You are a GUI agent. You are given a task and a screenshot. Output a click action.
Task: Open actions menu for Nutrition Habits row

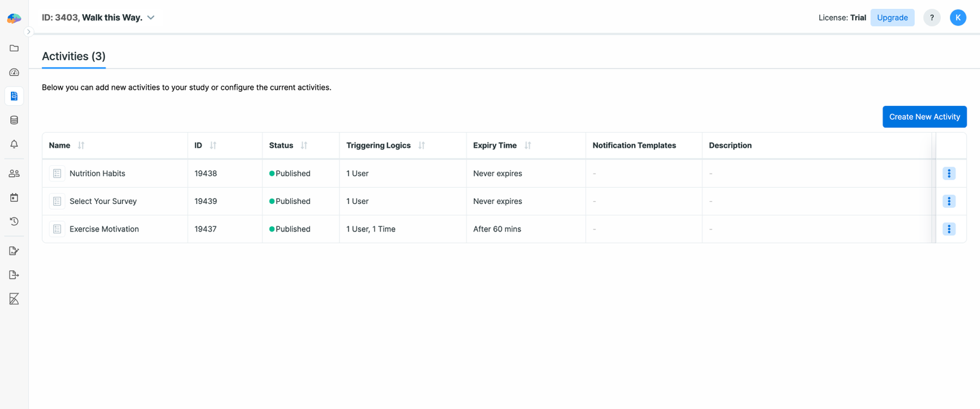click(949, 173)
